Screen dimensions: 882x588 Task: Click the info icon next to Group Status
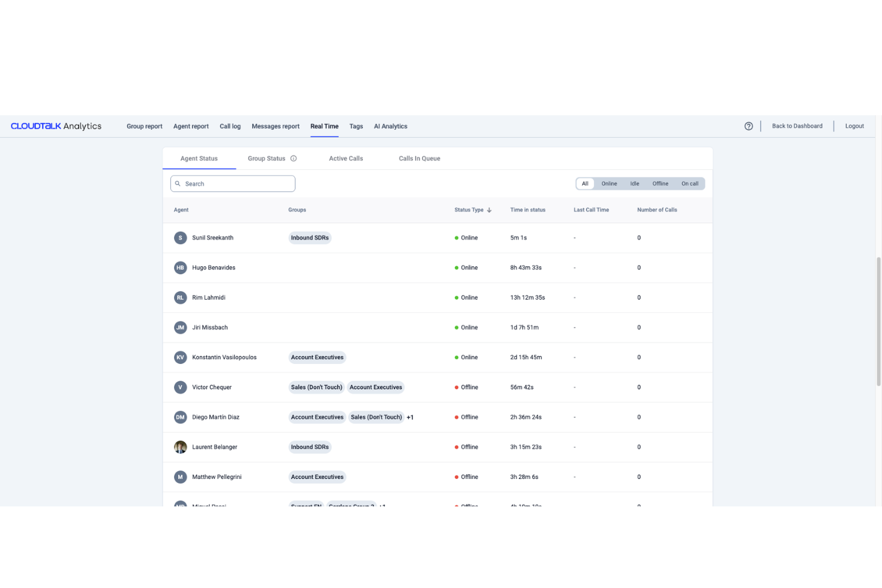[x=293, y=158]
